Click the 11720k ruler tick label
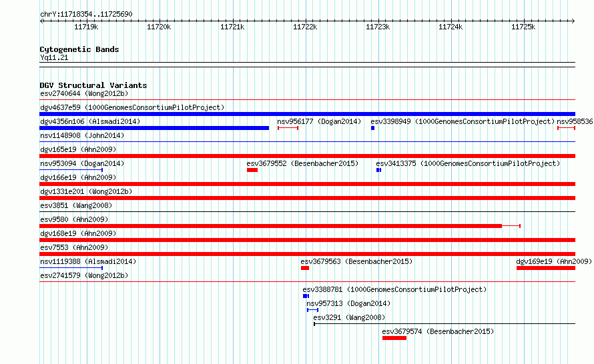594x364 pixels. [159, 27]
